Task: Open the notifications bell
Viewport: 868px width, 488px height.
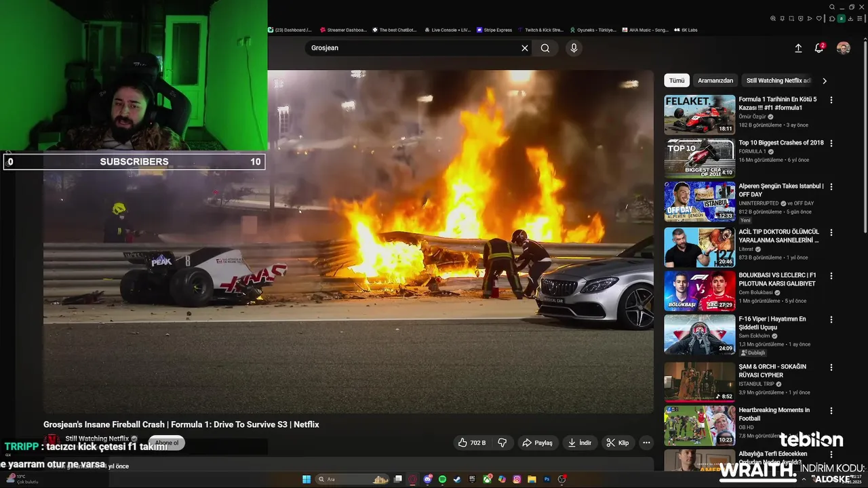Action: [x=819, y=48]
